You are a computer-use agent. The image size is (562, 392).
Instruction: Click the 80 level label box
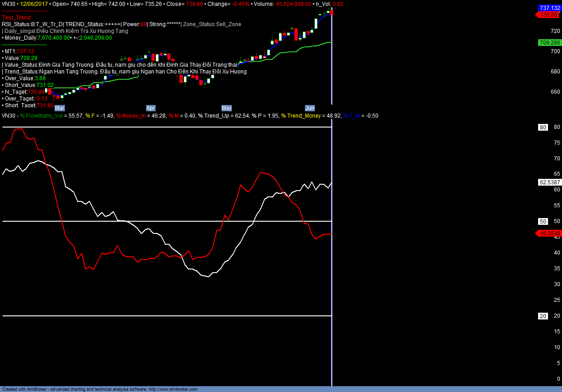point(543,128)
